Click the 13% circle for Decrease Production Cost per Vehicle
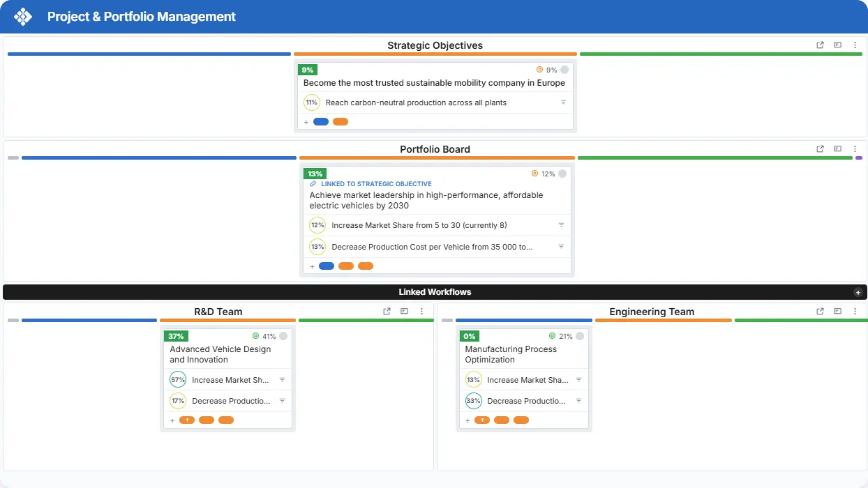868x488 pixels. point(317,247)
